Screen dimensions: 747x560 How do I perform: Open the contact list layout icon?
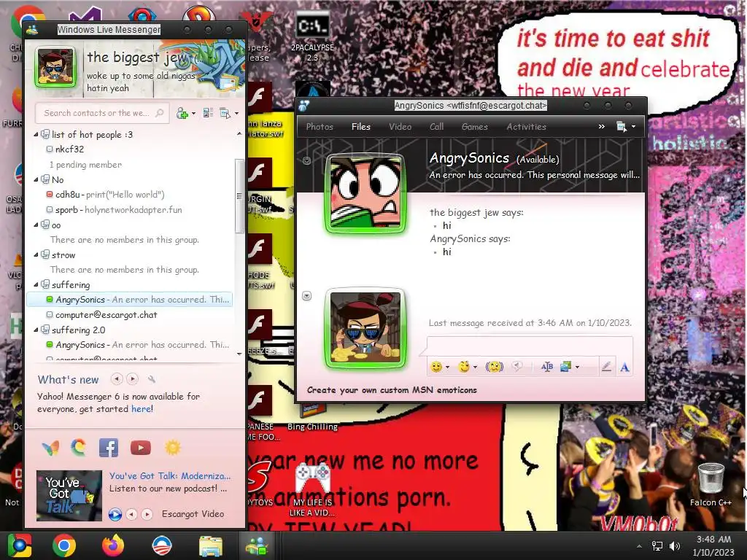[208, 113]
